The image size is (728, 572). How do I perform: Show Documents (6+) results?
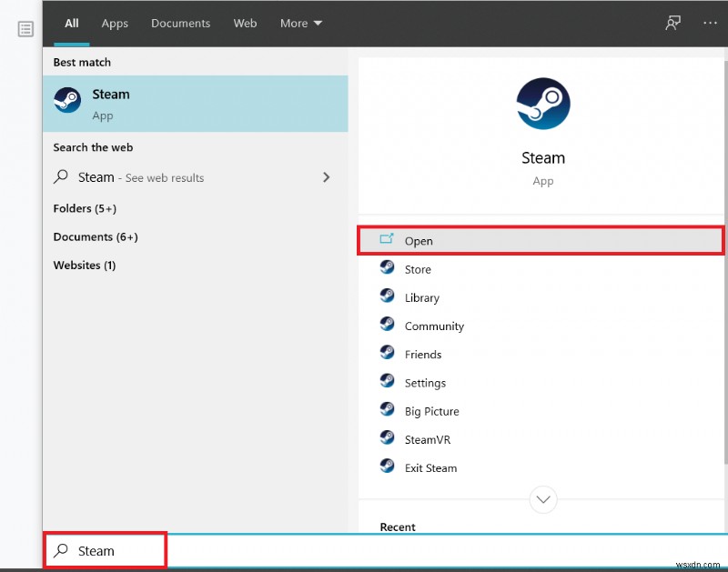point(96,237)
